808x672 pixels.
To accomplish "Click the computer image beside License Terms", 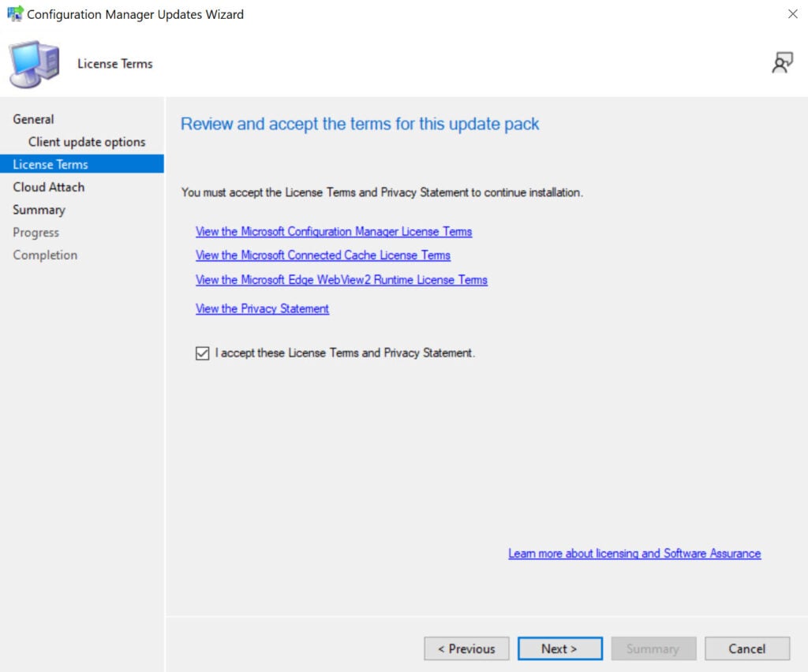I will (x=34, y=64).
